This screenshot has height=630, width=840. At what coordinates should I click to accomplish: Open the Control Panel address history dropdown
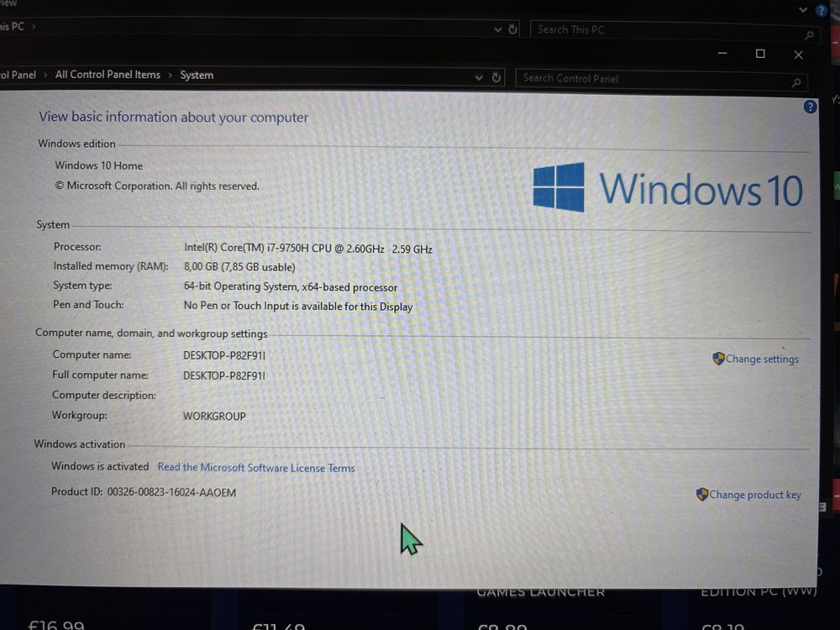479,77
